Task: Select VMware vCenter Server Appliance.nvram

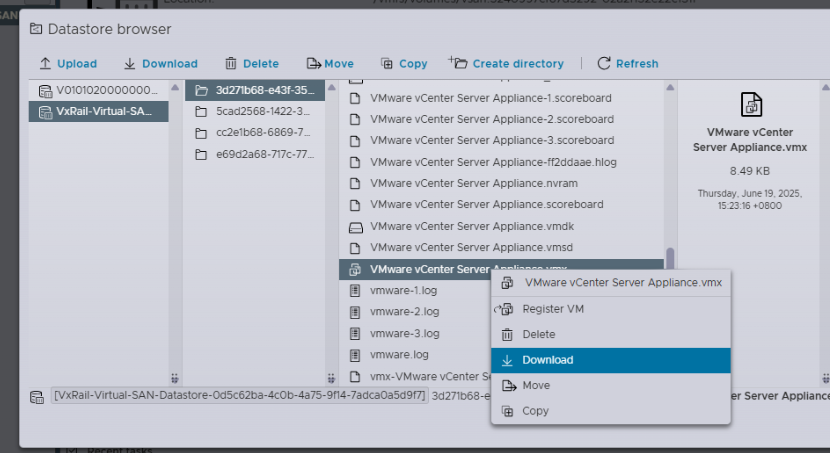Action: [501, 183]
